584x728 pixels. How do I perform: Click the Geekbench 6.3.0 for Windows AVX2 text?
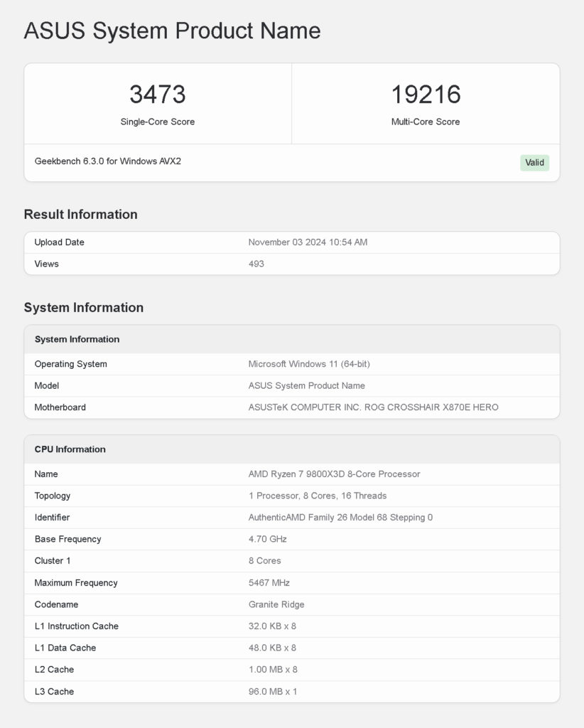click(107, 161)
